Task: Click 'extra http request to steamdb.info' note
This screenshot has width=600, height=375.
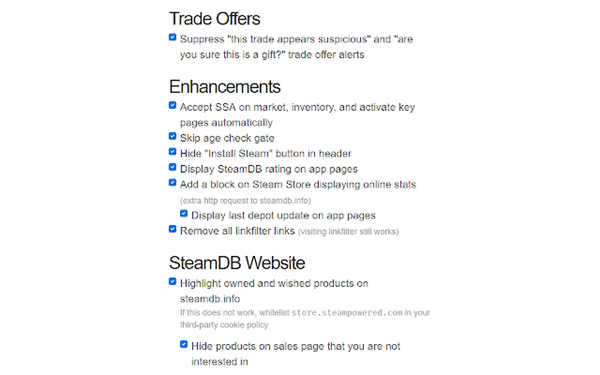Action: [x=245, y=201]
